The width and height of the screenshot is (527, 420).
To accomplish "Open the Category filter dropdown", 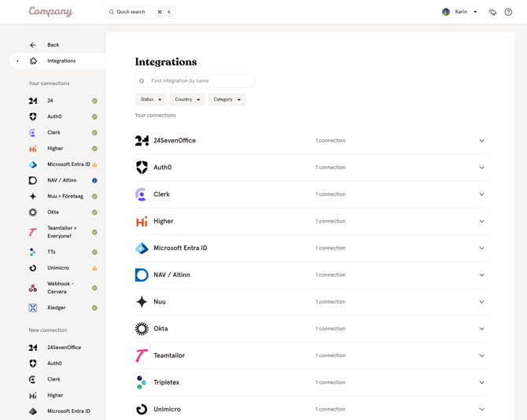I will (x=227, y=99).
